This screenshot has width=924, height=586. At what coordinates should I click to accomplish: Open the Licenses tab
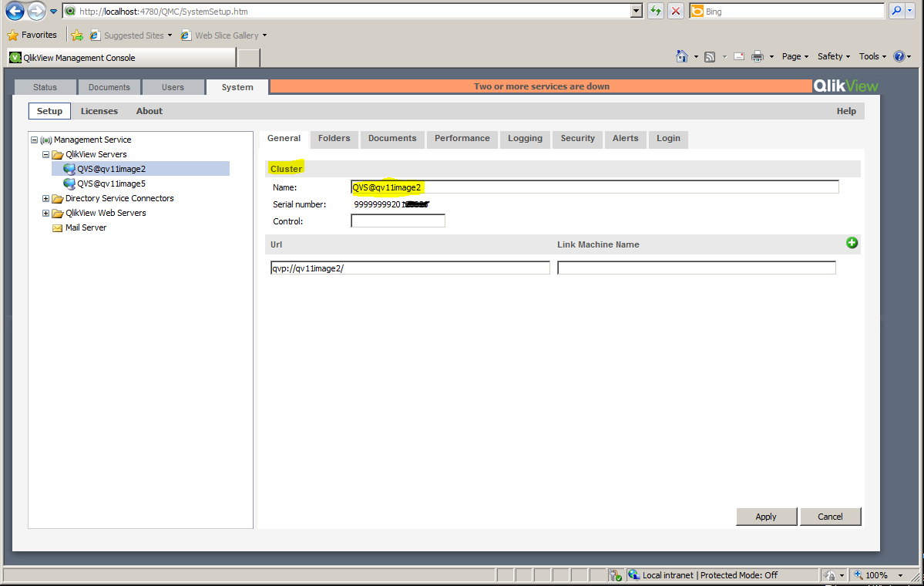coord(99,110)
